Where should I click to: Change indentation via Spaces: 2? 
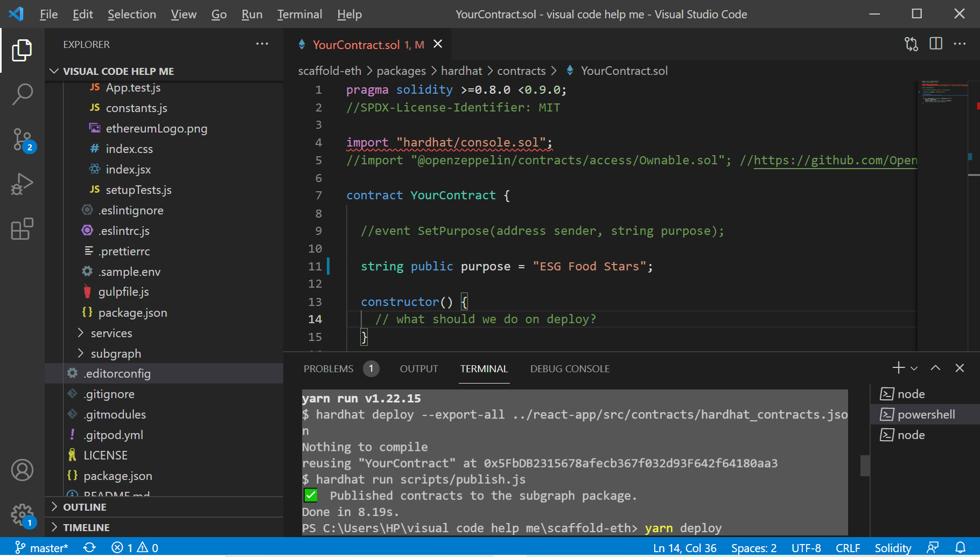(x=754, y=548)
